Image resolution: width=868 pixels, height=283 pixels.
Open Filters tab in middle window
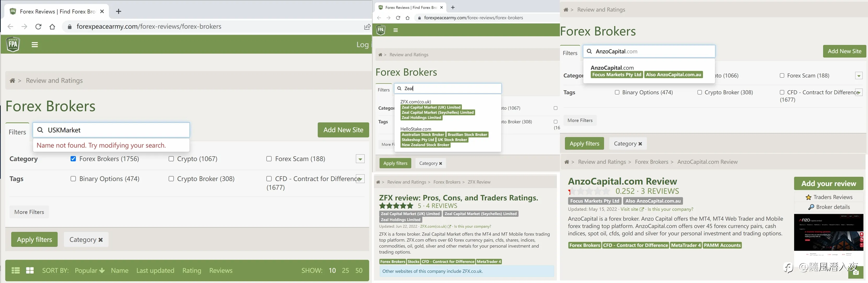tap(383, 90)
